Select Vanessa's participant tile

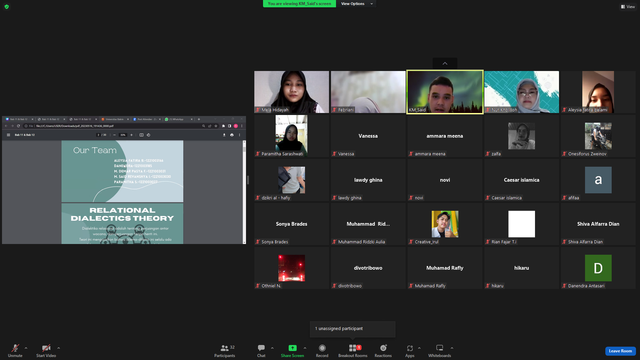tap(368, 136)
